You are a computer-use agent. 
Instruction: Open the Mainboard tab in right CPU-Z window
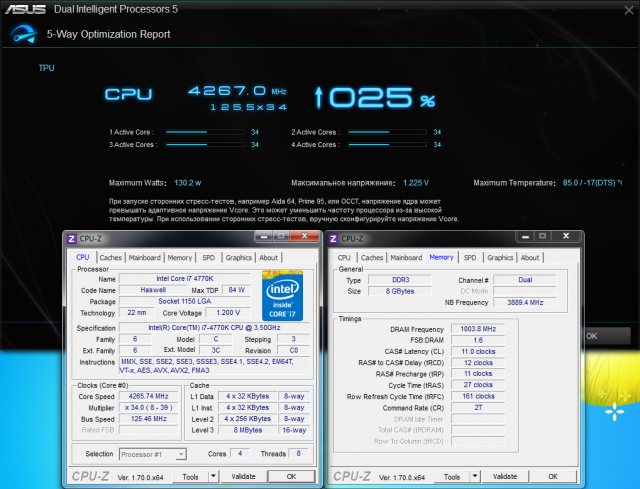[x=406, y=258]
